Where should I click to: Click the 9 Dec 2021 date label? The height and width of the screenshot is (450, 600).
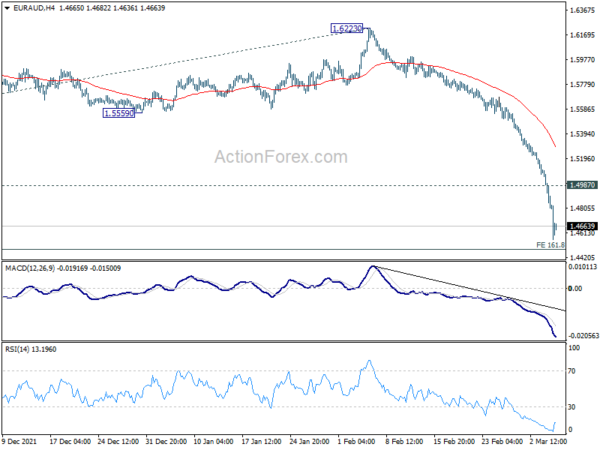(20, 441)
